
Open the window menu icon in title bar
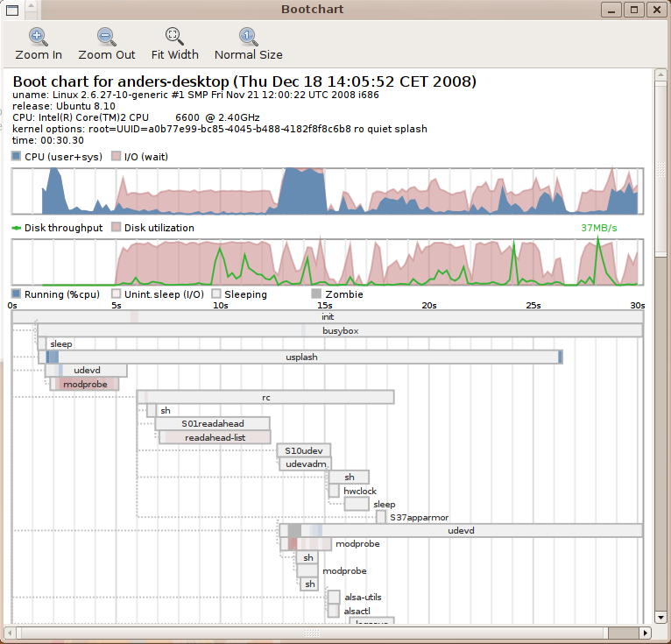click(12, 10)
